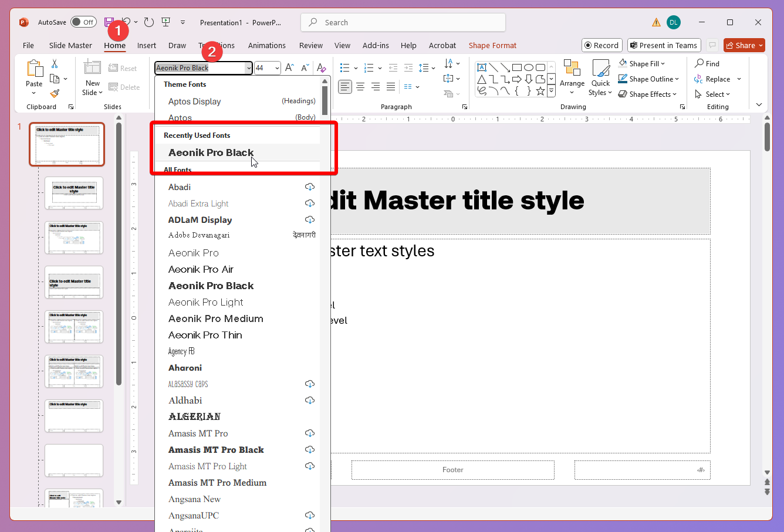Screen dimensions: 784x532
Task: Select the Agency FB font
Action: [x=238, y=351]
